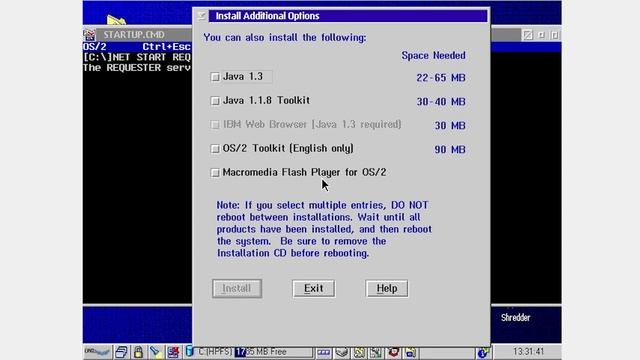The image size is (640, 360).
Task: Click the 13:31:41 taskbar clock
Action: click(529, 351)
